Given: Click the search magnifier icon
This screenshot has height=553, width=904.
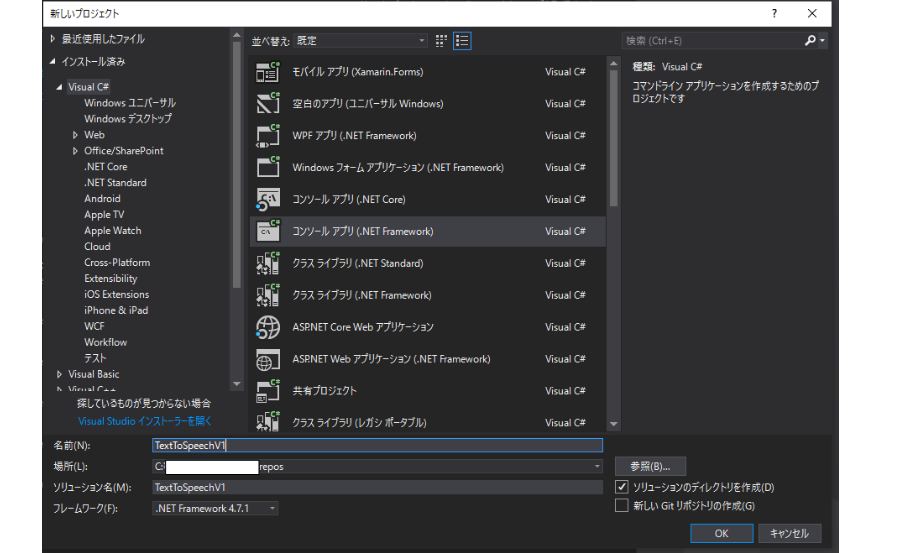Looking at the screenshot, I should (810, 40).
